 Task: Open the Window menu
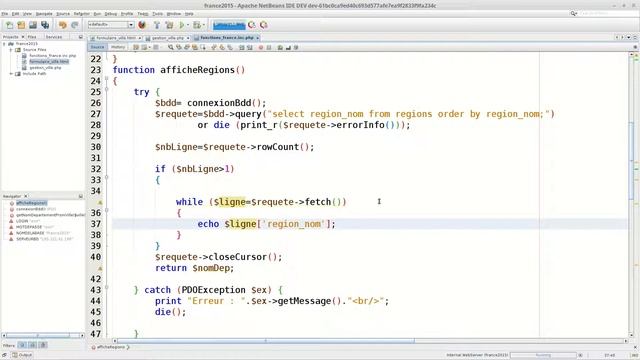[173, 13]
